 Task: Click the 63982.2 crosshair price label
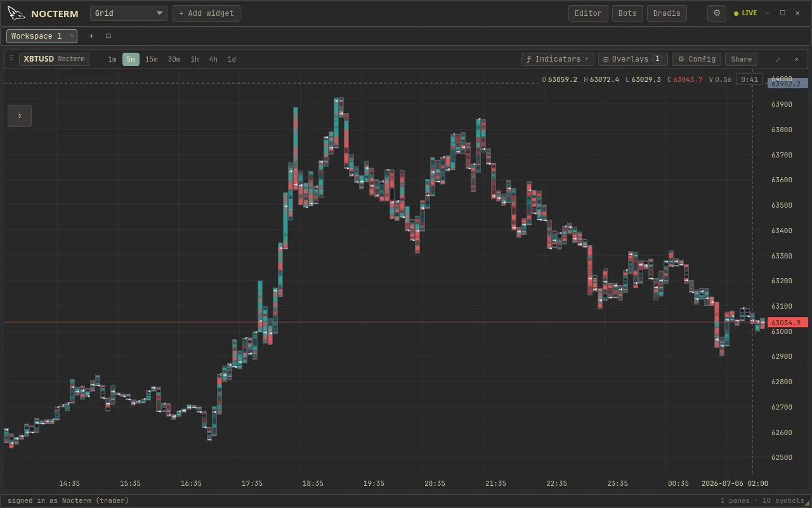(x=788, y=84)
